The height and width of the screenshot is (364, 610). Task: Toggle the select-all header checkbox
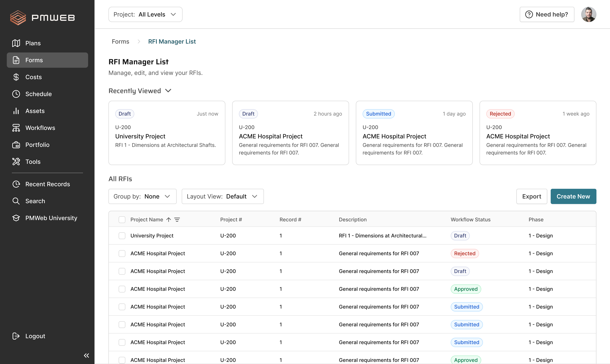122,220
